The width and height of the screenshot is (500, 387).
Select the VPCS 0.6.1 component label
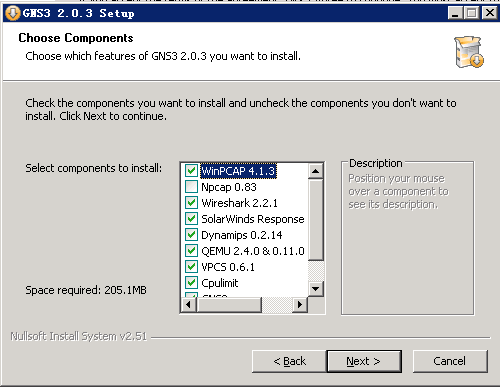point(228,267)
